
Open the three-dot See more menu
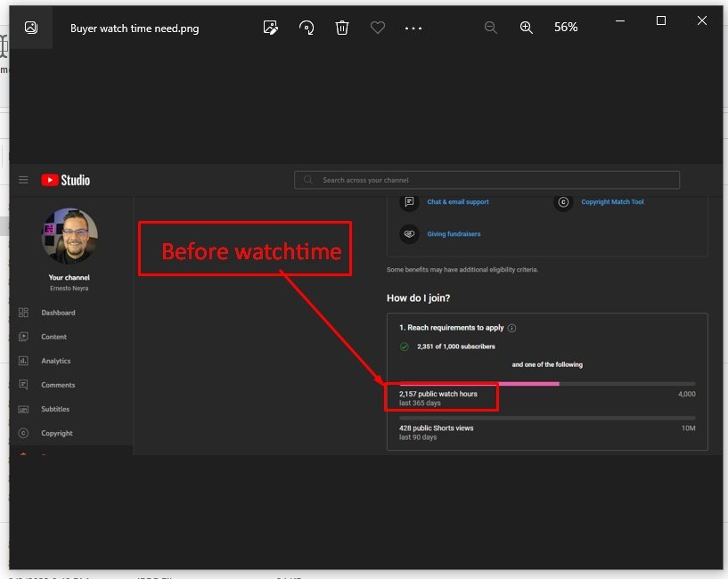click(413, 28)
